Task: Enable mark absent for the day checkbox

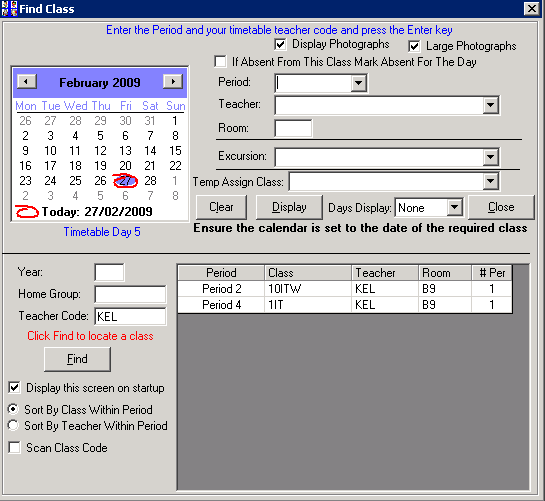Action: [x=220, y=62]
